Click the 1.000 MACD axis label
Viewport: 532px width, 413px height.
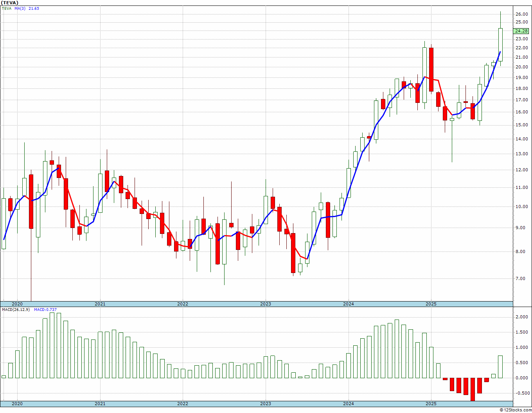tap(522, 347)
